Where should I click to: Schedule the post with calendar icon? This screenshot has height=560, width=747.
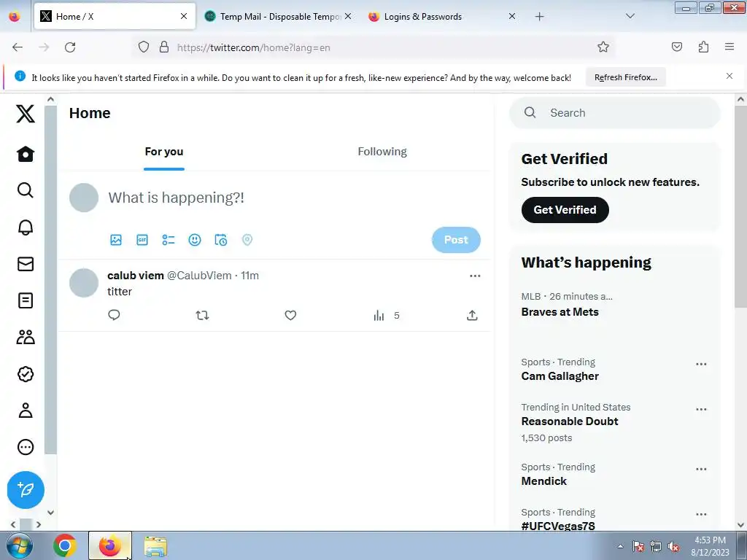220,239
